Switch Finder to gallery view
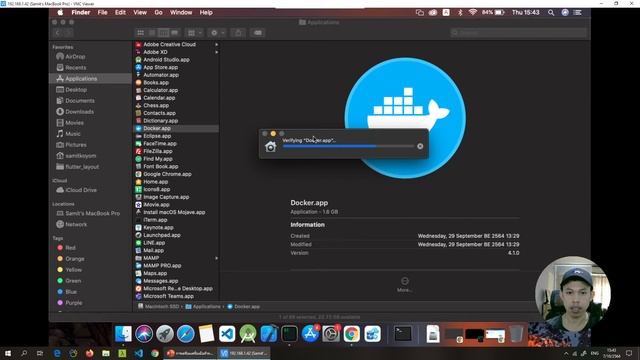Image resolution: width=640 pixels, height=360 pixels. [x=175, y=33]
